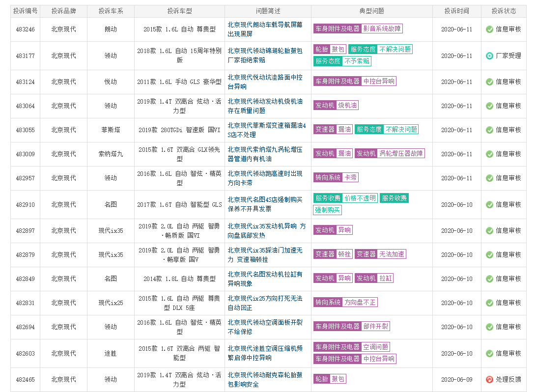The width and height of the screenshot is (536, 392).
Task: Open complaint 北京现代领动锦湖轮胎鼓包厂家拒绝索赔
Action: pos(265,56)
